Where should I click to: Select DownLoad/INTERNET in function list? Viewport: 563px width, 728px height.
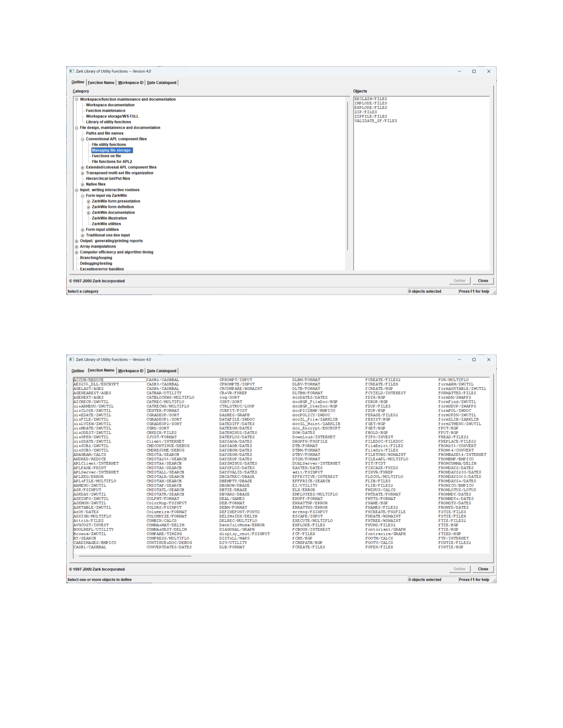click(314, 437)
